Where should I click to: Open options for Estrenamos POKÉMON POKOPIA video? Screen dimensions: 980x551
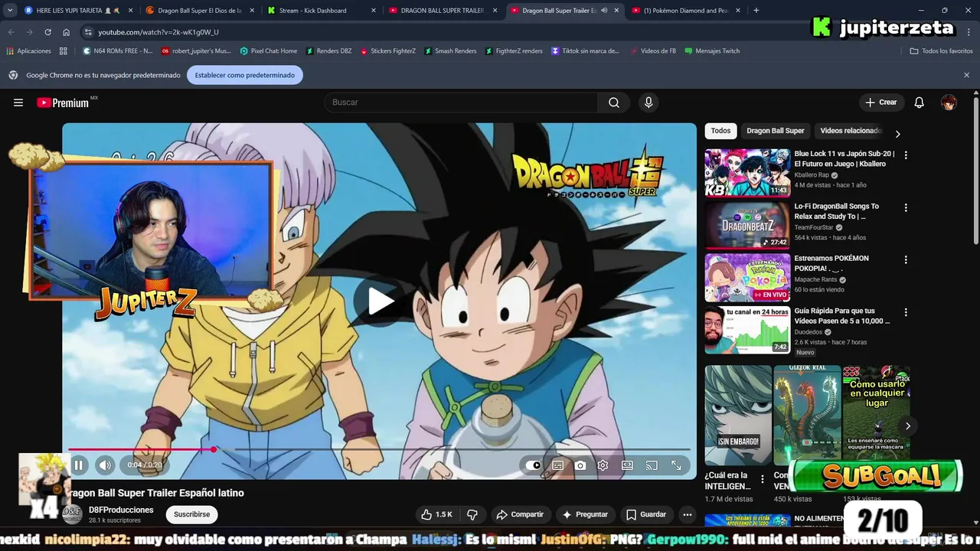(906, 259)
